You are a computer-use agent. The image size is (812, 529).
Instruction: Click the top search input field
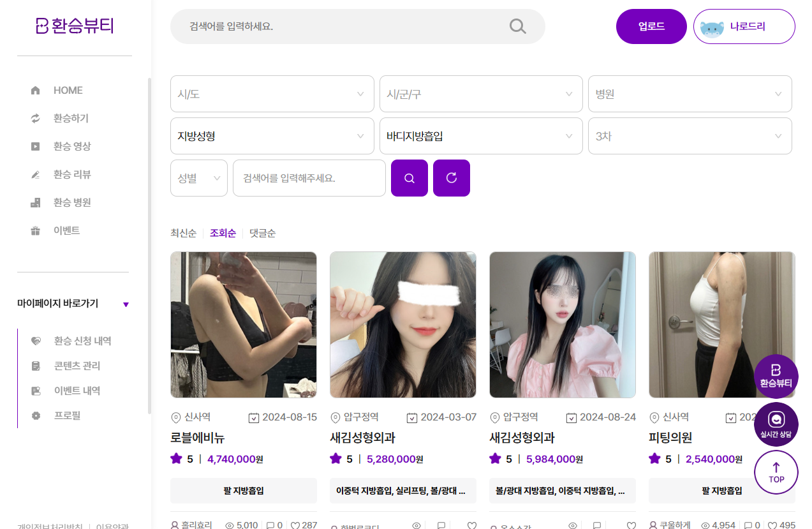click(x=358, y=27)
